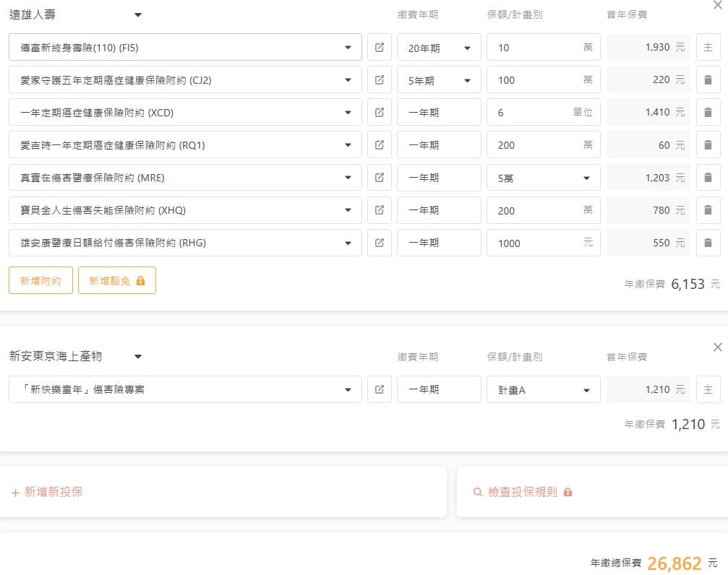Viewport: 728px width, 575px height.
Task: Open details icon for 愛家守護五年定期癌症 (CJ2)
Action: click(380, 80)
